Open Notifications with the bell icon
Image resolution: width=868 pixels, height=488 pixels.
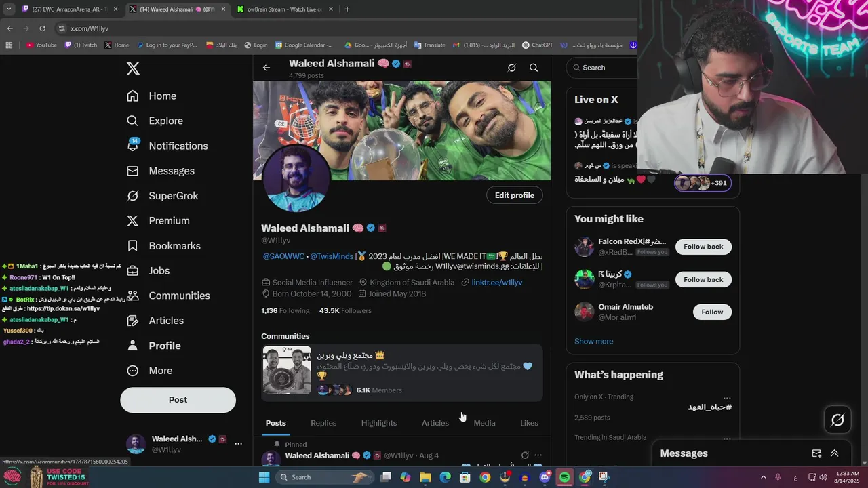point(167,146)
